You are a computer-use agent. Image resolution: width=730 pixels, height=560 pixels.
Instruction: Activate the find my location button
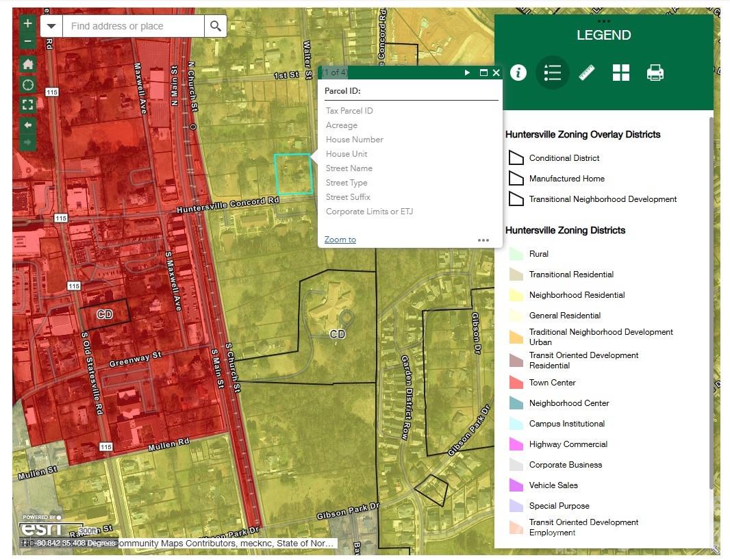(x=27, y=84)
